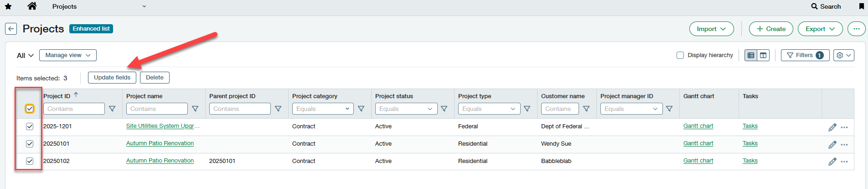Edit project 20250101 with pencil icon

point(832,145)
